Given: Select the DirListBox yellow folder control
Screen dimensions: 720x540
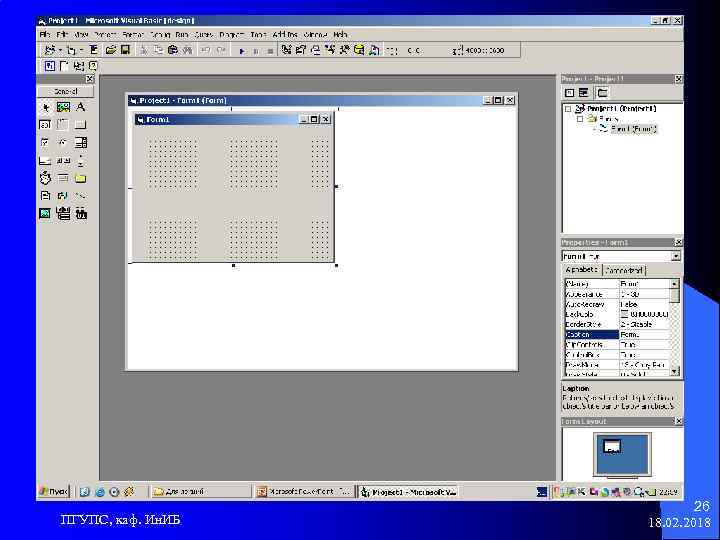Looking at the screenshot, I should click(81, 178).
